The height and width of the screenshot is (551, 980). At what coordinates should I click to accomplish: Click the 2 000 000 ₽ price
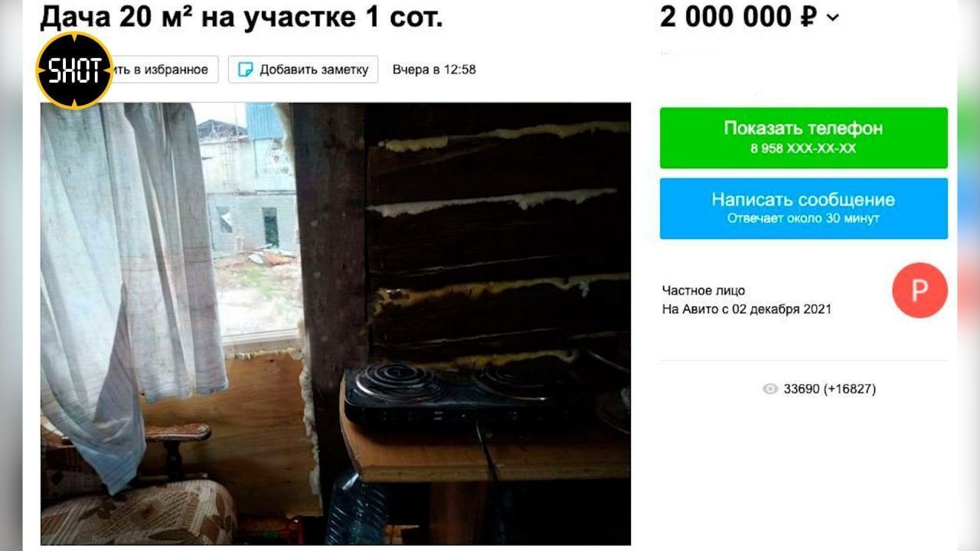point(739,17)
